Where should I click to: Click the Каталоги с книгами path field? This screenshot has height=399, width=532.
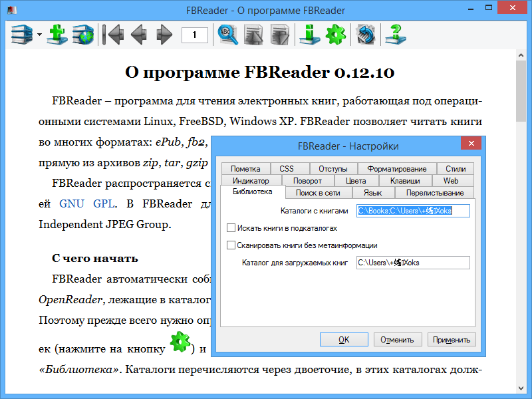coord(413,211)
